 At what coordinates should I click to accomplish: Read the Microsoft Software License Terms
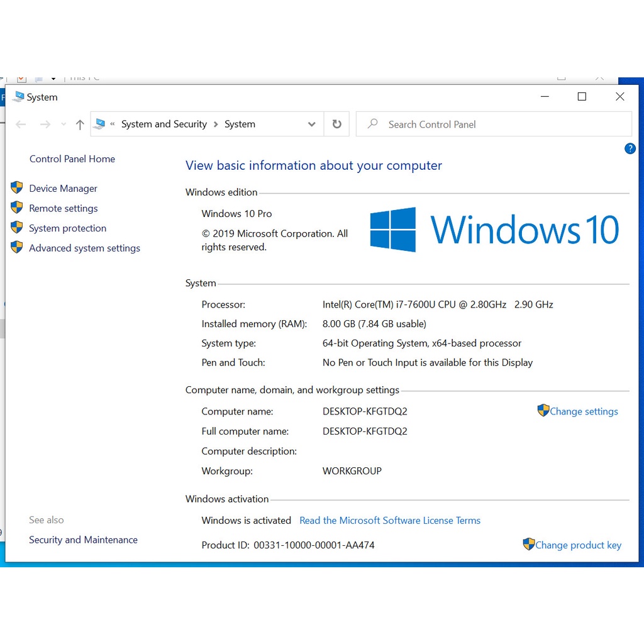[390, 520]
